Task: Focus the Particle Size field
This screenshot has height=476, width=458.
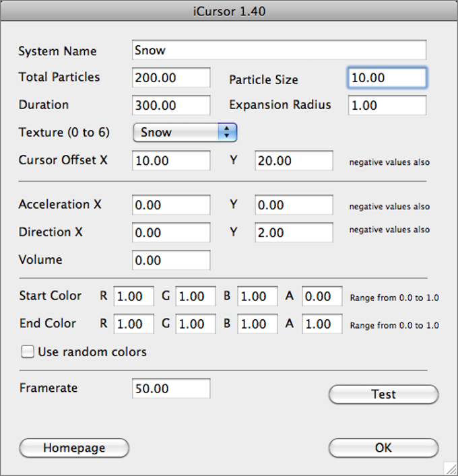Action: (387, 78)
